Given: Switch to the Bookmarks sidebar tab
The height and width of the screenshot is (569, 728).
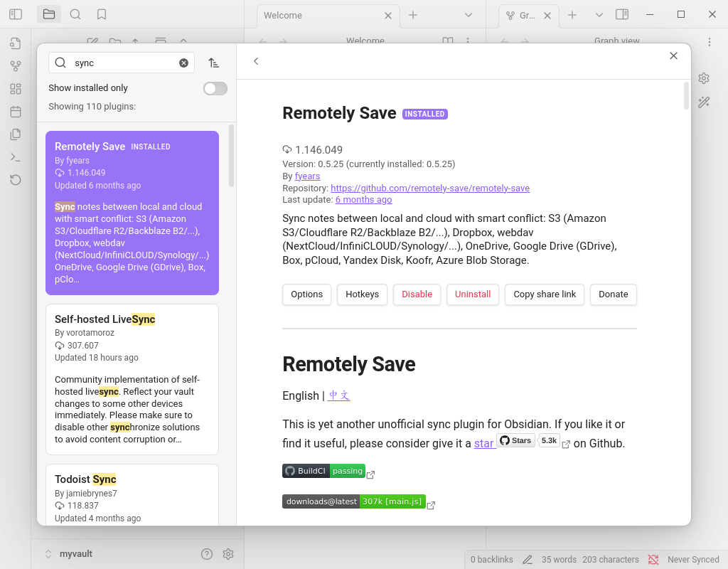Looking at the screenshot, I should 102,14.
